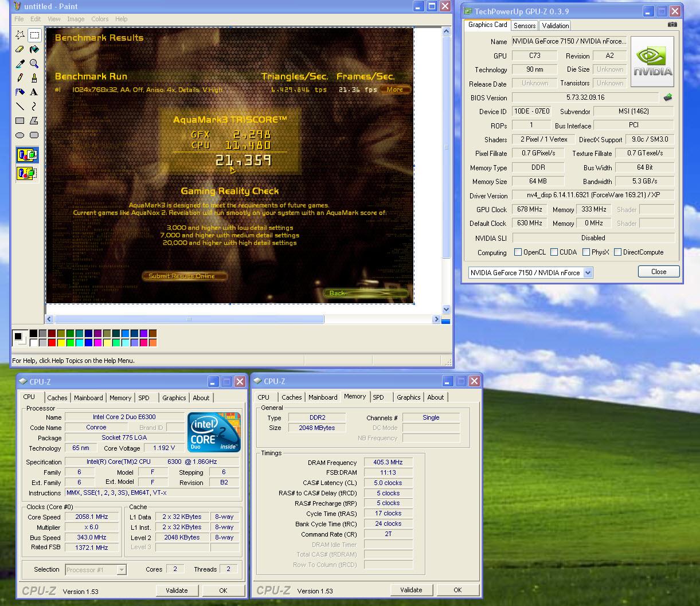
Task: Select the Rectangle shape tool
Action: (x=20, y=120)
